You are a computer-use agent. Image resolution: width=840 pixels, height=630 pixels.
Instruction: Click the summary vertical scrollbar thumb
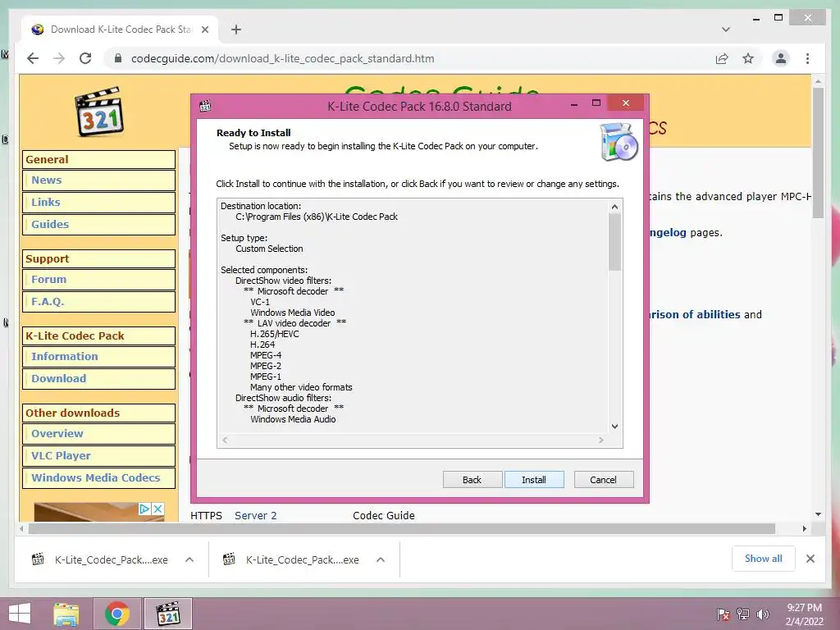tap(614, 242)
